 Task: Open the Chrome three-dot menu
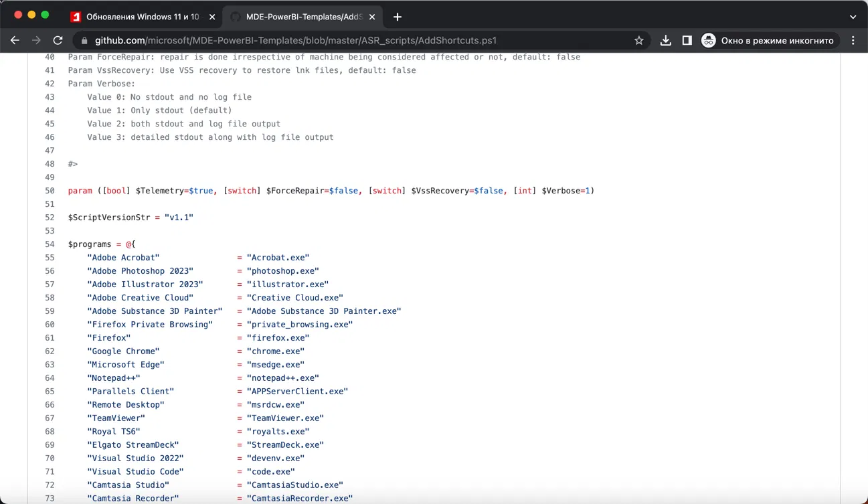[853, 41]
